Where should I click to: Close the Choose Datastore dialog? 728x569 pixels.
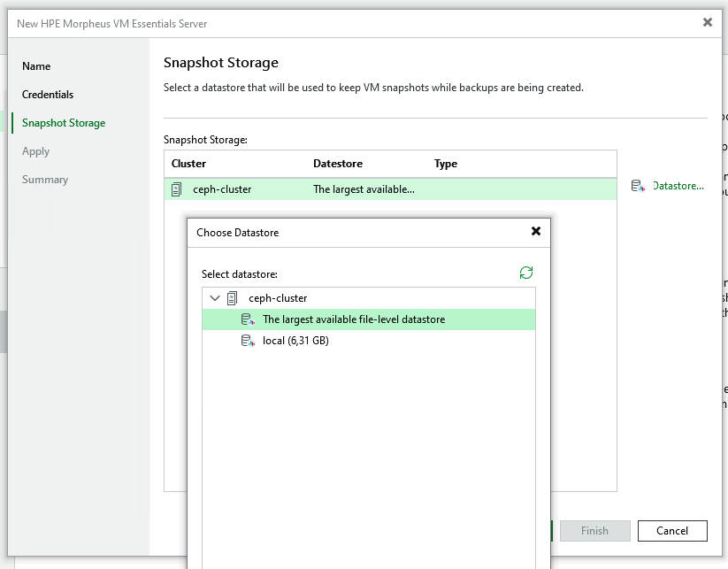click(536, 231)
